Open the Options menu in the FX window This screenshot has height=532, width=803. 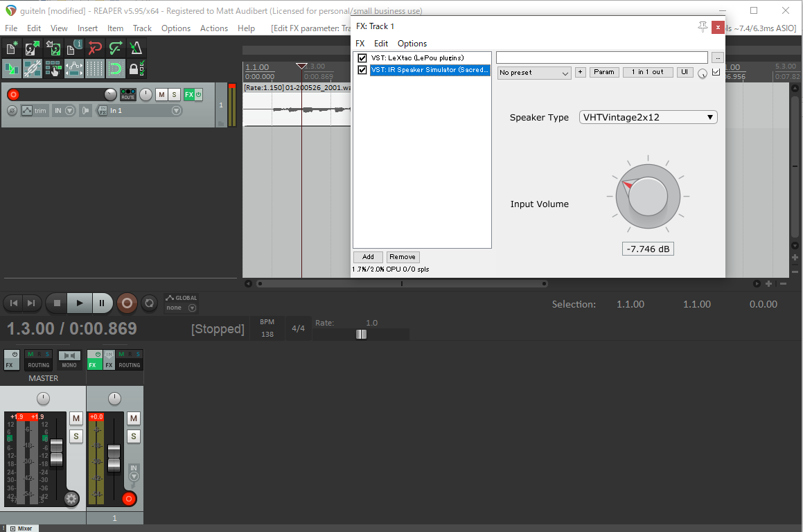click(412, 44)
